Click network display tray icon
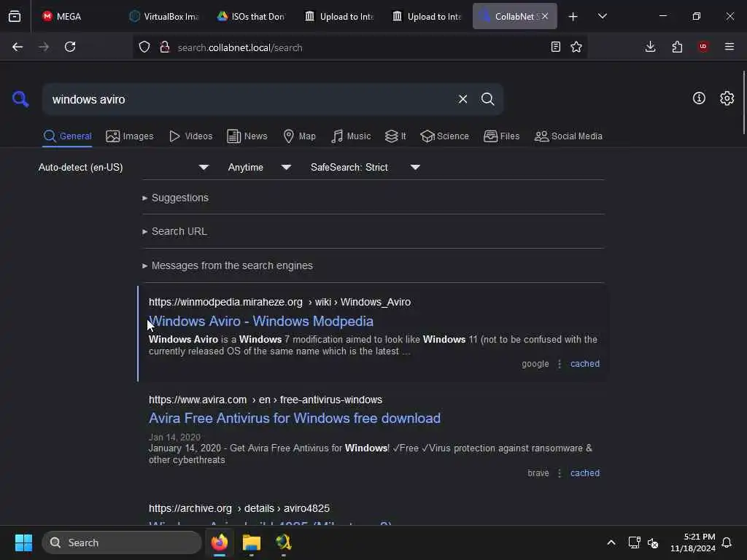Screen dimensions: 747x560 click(634, 542)
